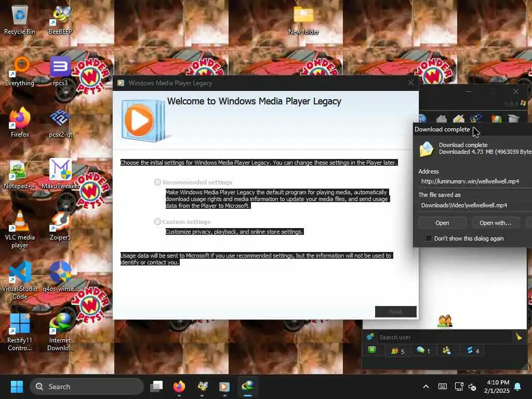Close the Windows Media Player Legacy dialog
532x399 pixels.
pos(411,83)
